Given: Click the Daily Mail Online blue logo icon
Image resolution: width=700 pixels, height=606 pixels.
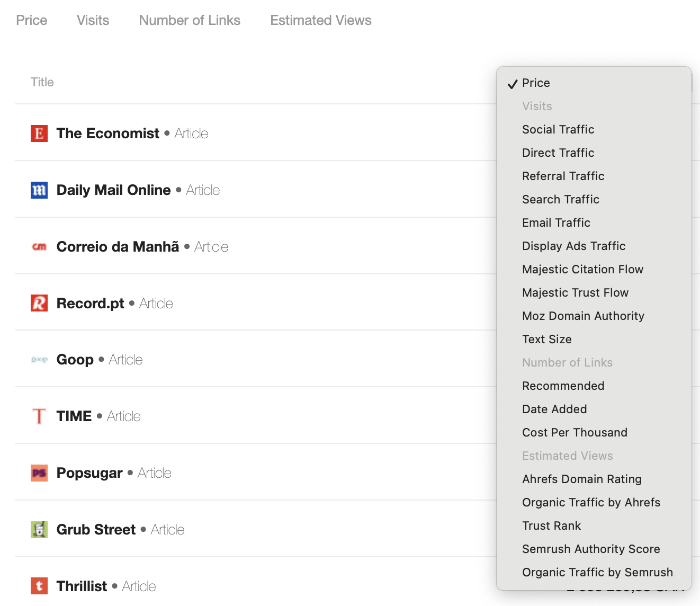Looking at the screenshot, I should [39, 190].
